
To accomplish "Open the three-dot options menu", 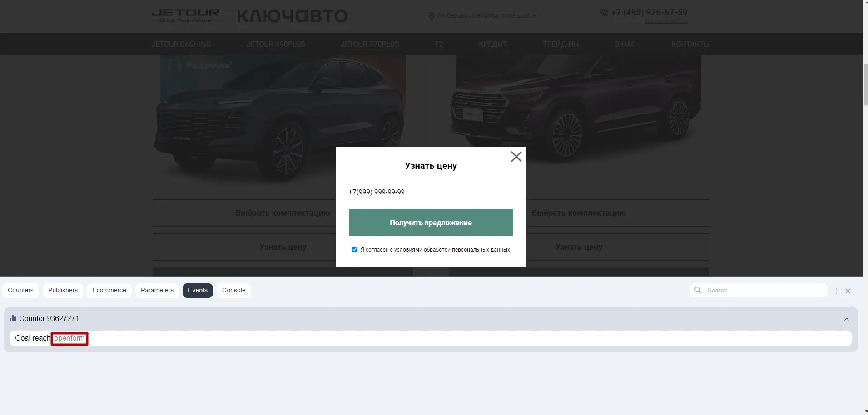I will [836, 291].
